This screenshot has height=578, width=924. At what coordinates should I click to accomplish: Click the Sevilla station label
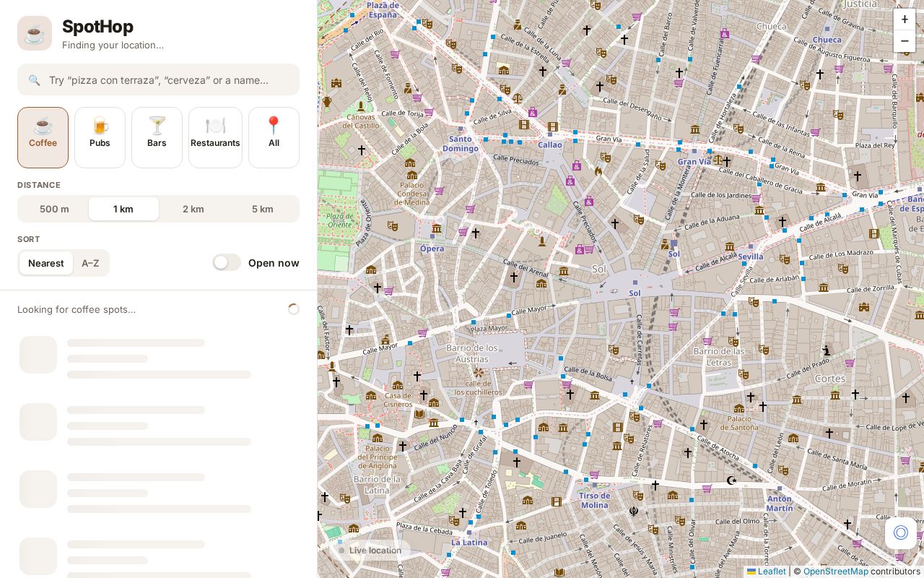click(x=751, y=256)
